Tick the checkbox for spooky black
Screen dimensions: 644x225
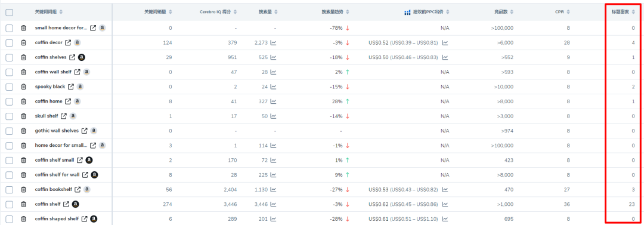[10, 87]
